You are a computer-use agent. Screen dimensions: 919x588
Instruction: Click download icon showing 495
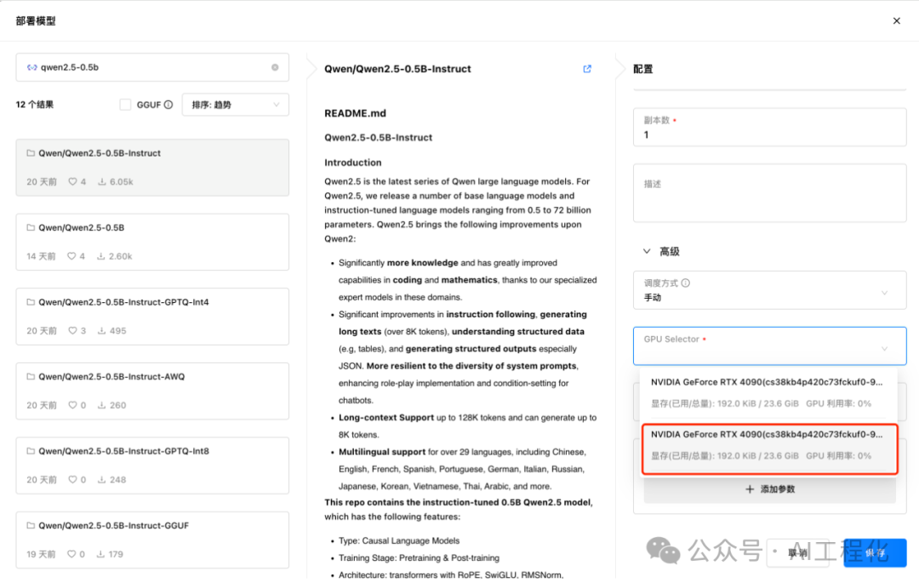tap(102, 331)
